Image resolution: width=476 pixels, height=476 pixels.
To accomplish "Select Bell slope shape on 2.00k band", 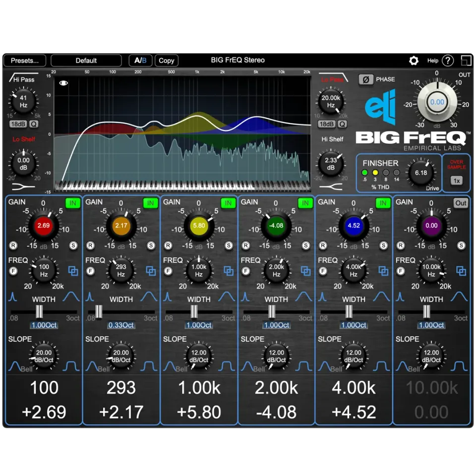I will pos(248,366).
